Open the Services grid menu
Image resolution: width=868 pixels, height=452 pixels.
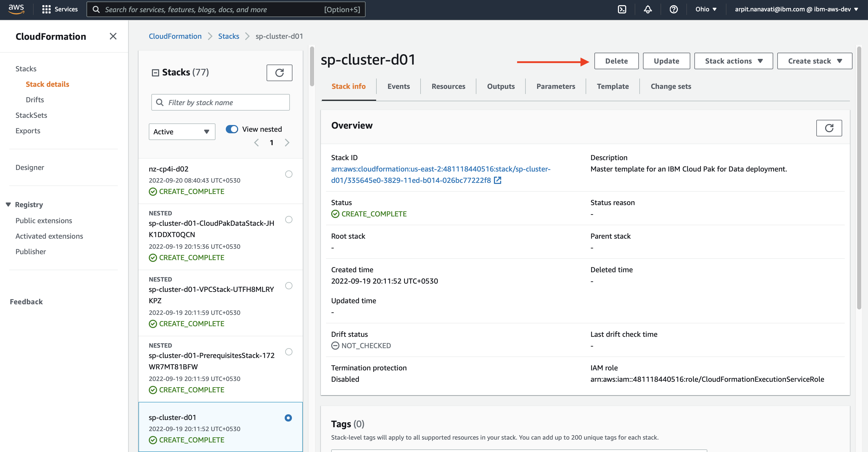[60, 9]
